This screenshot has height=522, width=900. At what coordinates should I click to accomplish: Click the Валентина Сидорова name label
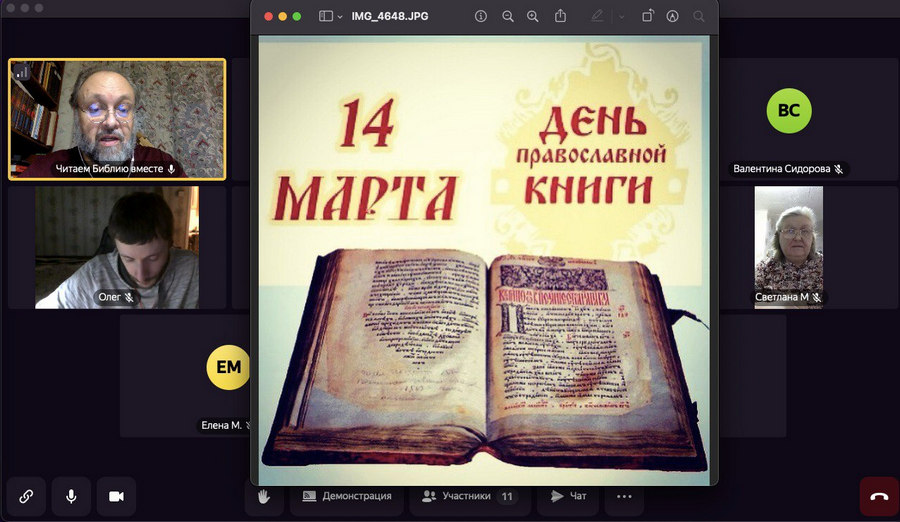pyautogui.click(x=782, y=169)
